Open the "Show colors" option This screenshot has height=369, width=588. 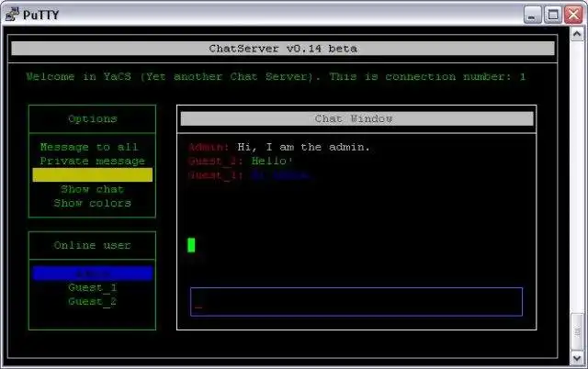[x=92, y=203]
